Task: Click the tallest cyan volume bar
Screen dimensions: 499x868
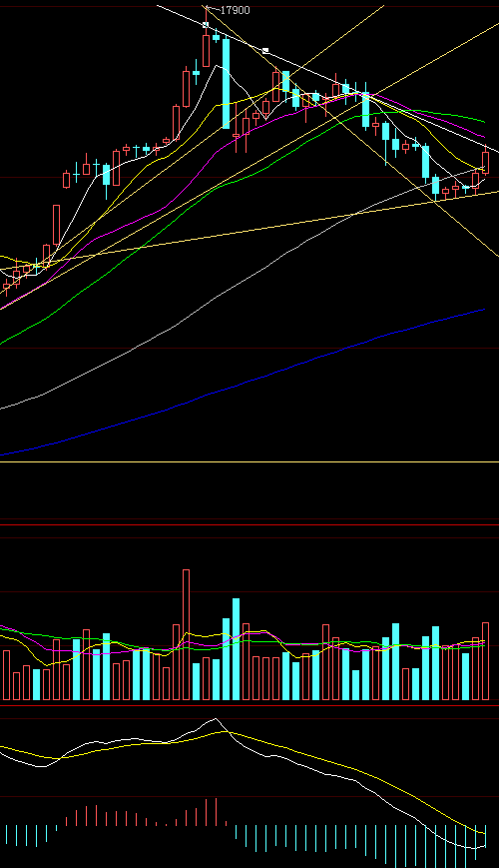Action: tap(237, 649)
